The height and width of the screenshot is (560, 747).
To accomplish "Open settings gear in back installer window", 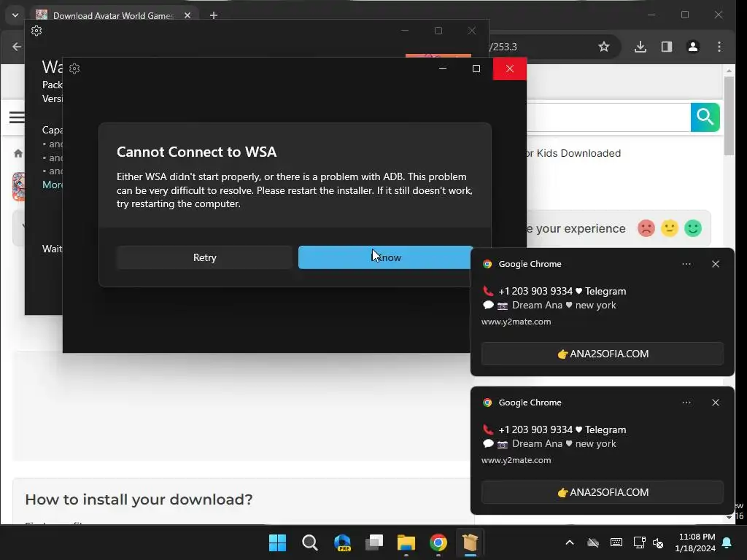I will coord(36,31).
